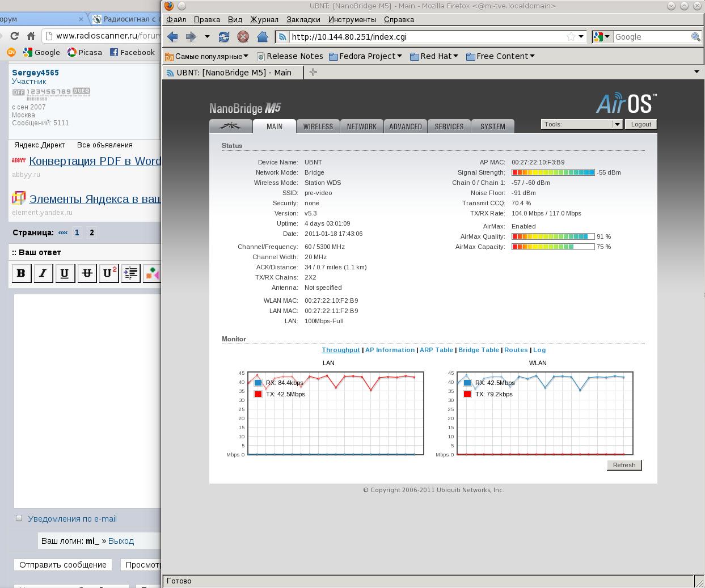Viewport: 705px width, 588px height.
Task: Go forward with Firefox forward arrow
Action: (x=191, y=37)
